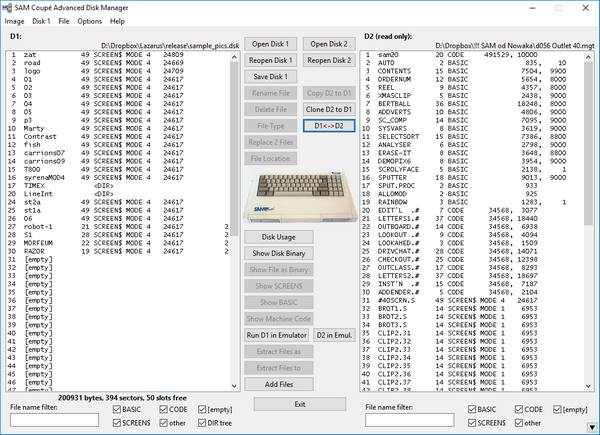Viewport: 600px width, 435px height.
Task: Select file 'BERTBALL' in D2 list
Action: tap(473, 104)
